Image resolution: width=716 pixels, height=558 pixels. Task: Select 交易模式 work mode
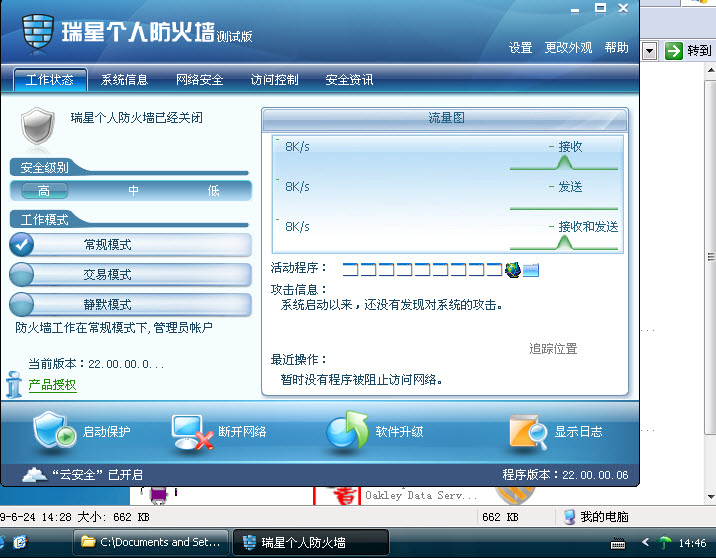(131, 274)
